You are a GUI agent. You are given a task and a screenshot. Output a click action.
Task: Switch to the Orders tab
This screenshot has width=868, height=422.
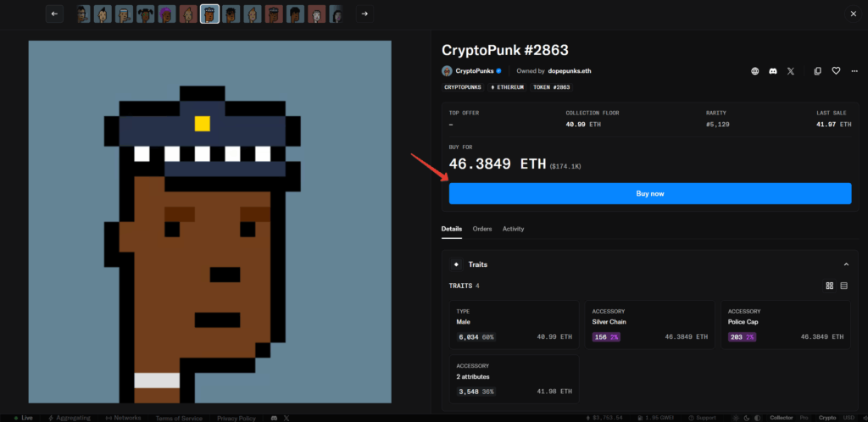[482, 229]
